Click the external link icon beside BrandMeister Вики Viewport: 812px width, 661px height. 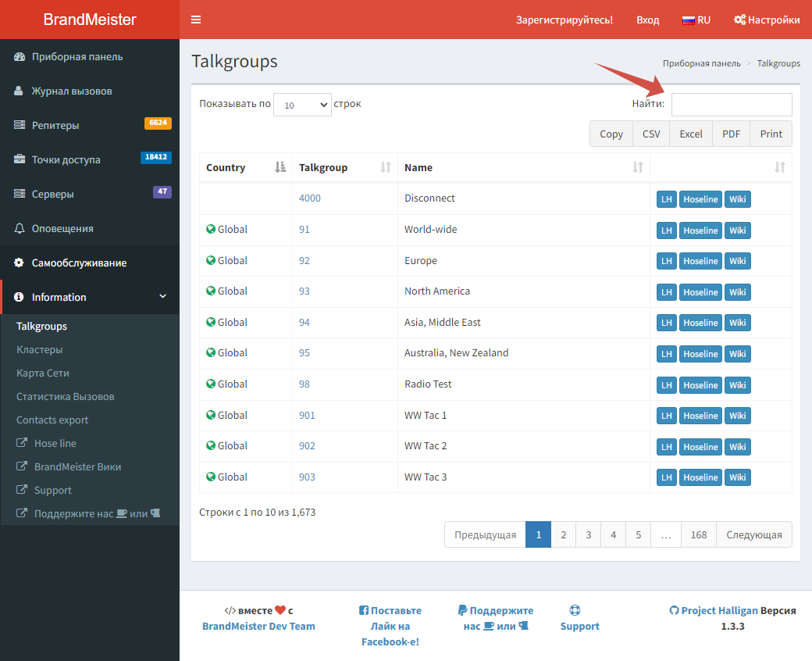tap(22, 466)
